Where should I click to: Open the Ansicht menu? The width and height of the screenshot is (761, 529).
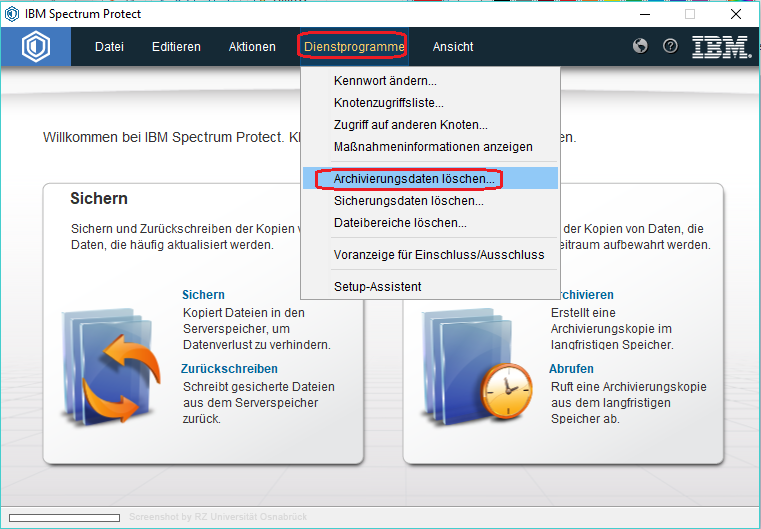(x=453, y=47)
